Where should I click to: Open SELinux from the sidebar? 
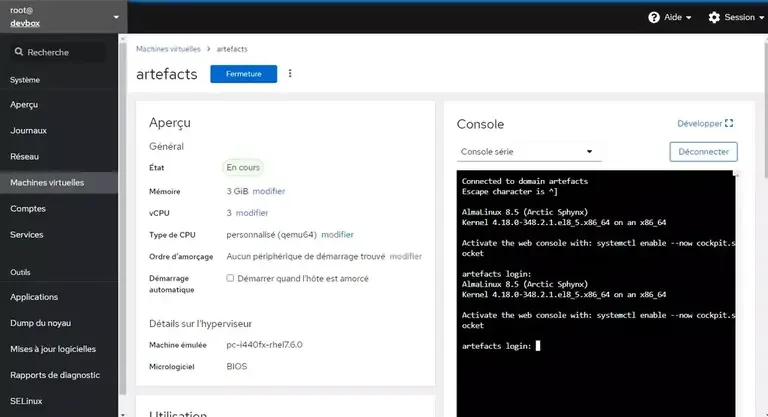[26, 401]
